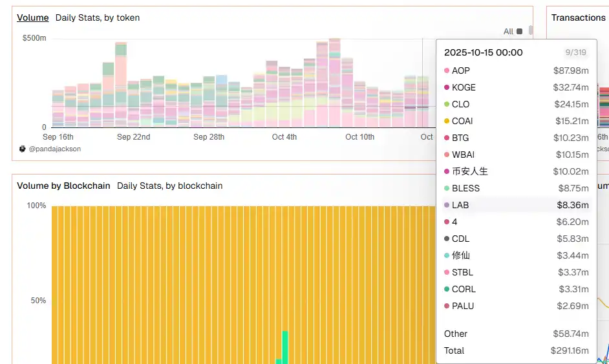The width and height of the screenshot is (609, 364).
Task: Click the CLO green legend dot
Action: point(447,104)
